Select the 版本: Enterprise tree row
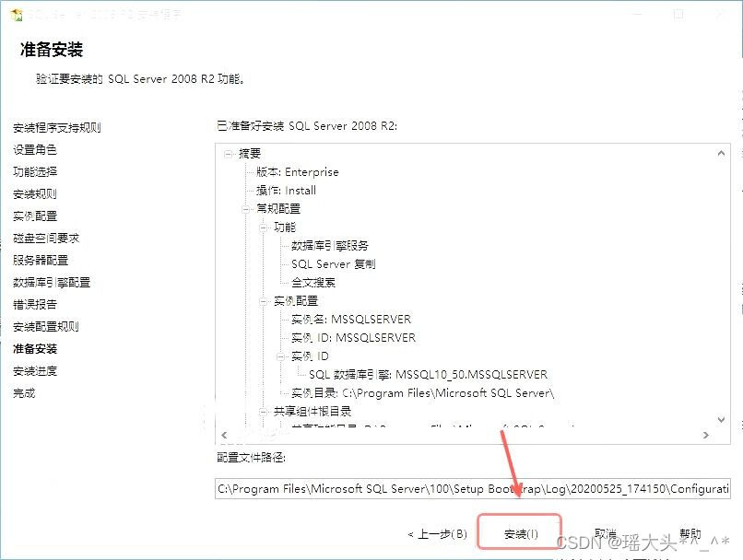The image size is (743, 560). click(298, 172)
